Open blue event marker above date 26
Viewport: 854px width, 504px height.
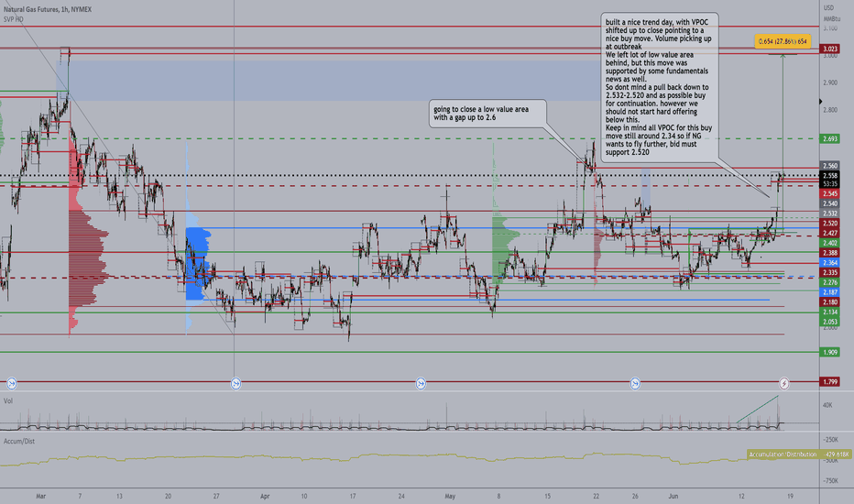point(635,384)
